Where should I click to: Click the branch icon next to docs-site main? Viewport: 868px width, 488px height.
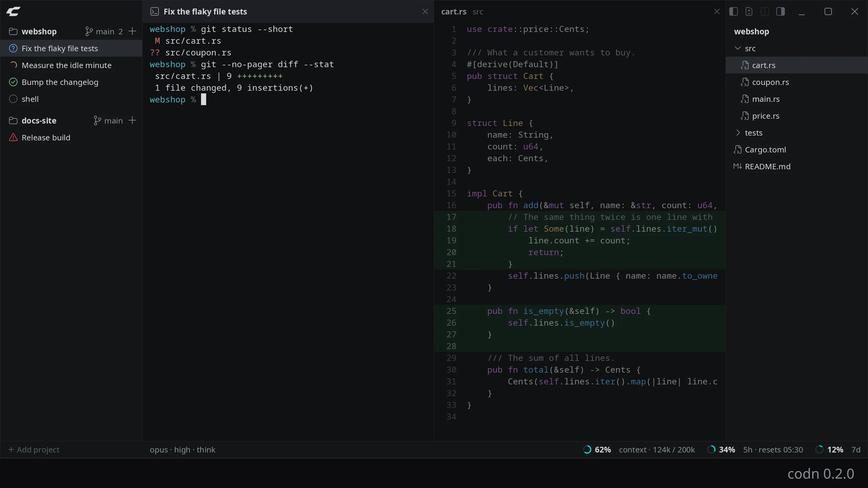[97, 120]
